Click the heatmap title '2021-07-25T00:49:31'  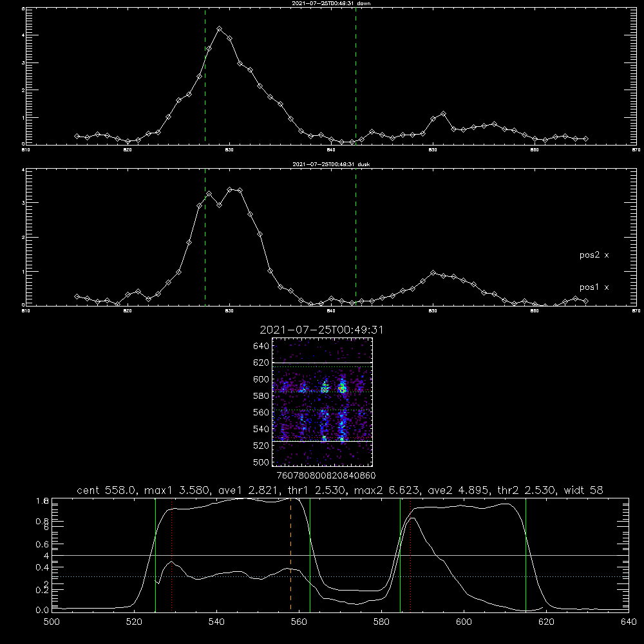(321, 330)
